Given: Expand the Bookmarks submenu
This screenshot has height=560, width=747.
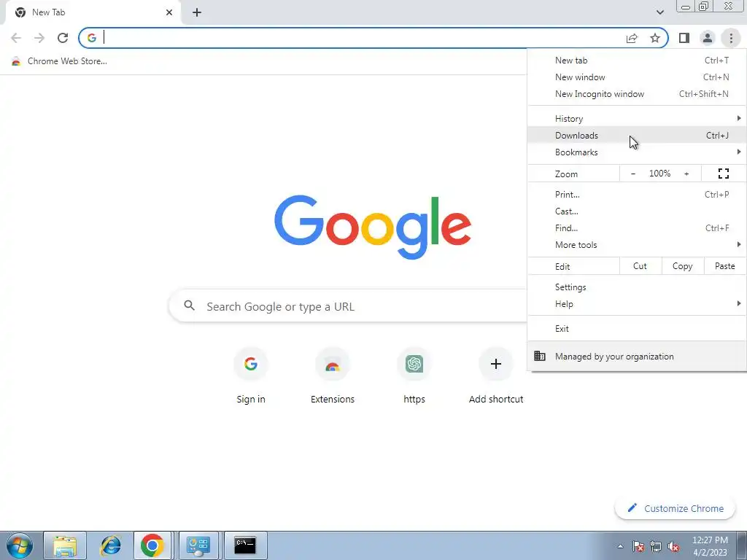Looking at the screenshot, I should [637, 152].
